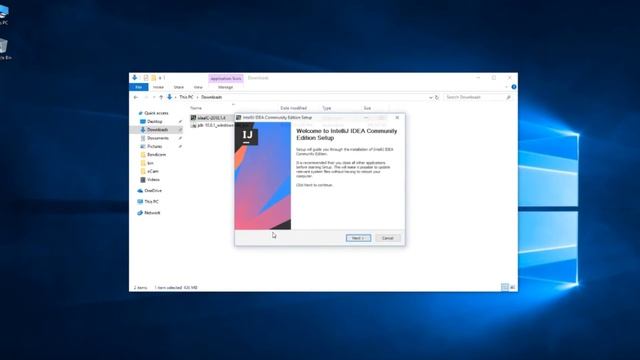The width and height of the screenshot is (640, 360).
Task: Open Videos in the navigation pane
Action: coord(153,180)
